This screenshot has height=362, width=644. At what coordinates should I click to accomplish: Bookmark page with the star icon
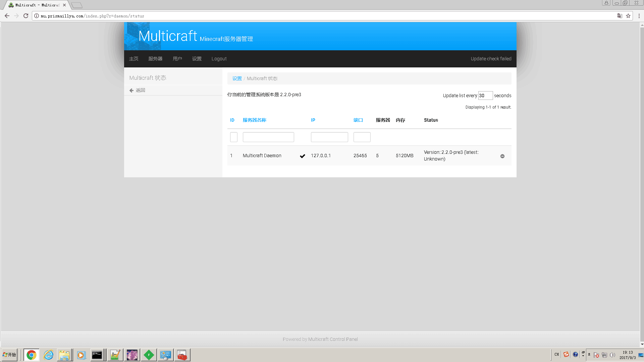pyautogui.click(x=628, y=16)
